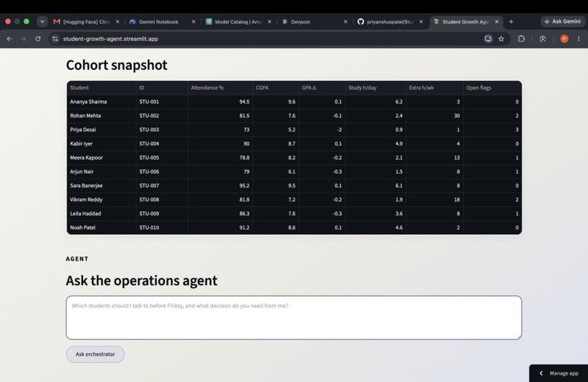588x382 pixels.
Task: Click the browser forward arrow
Action: (23, 39)
